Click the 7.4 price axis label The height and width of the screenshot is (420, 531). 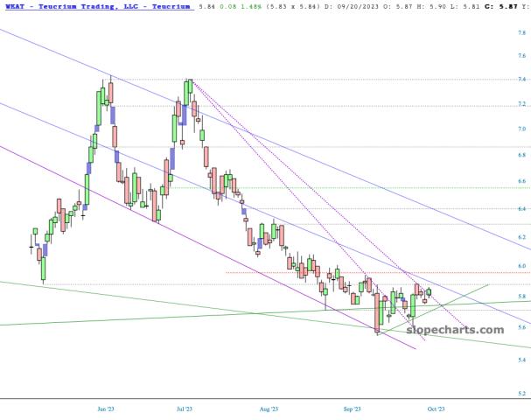pyautogui.click(x=521, y=79)
